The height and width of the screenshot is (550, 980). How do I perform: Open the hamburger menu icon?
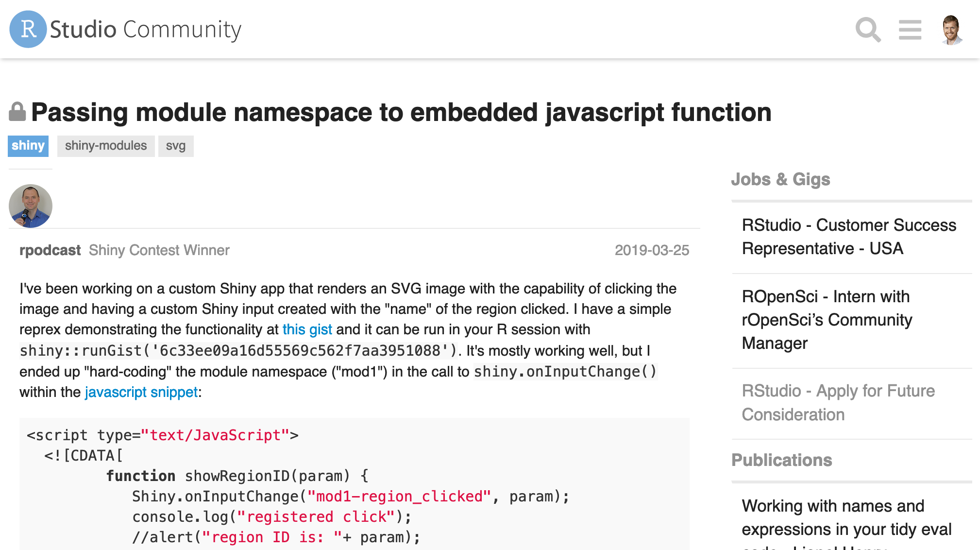click(910, 30)
